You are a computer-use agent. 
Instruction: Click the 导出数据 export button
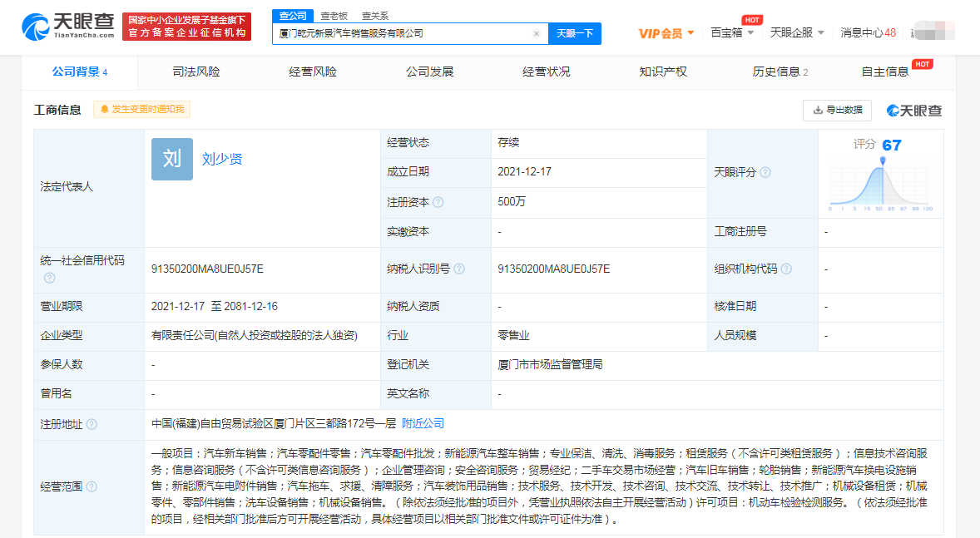coord(837,110)
